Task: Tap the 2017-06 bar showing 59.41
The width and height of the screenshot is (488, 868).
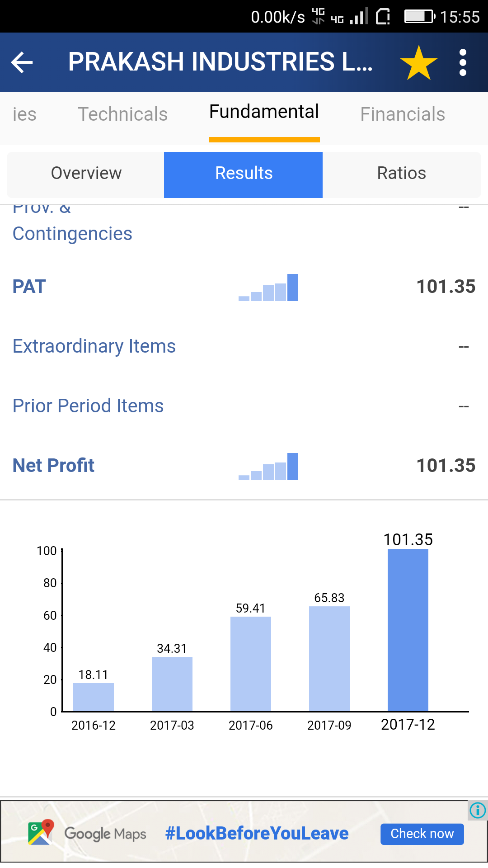Action: point(251,664)
